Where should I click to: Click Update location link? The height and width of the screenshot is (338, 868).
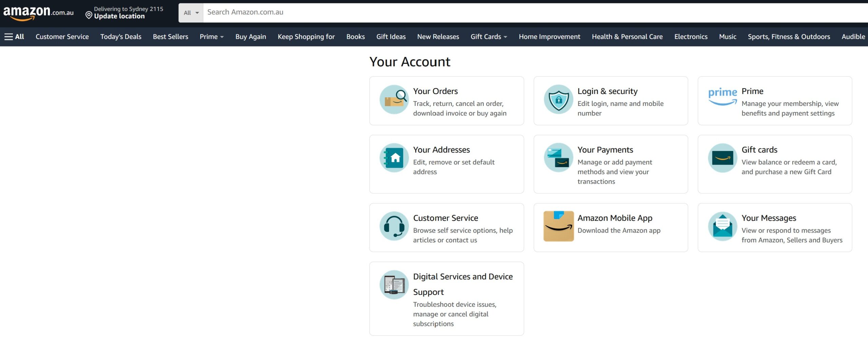(119, 16)
